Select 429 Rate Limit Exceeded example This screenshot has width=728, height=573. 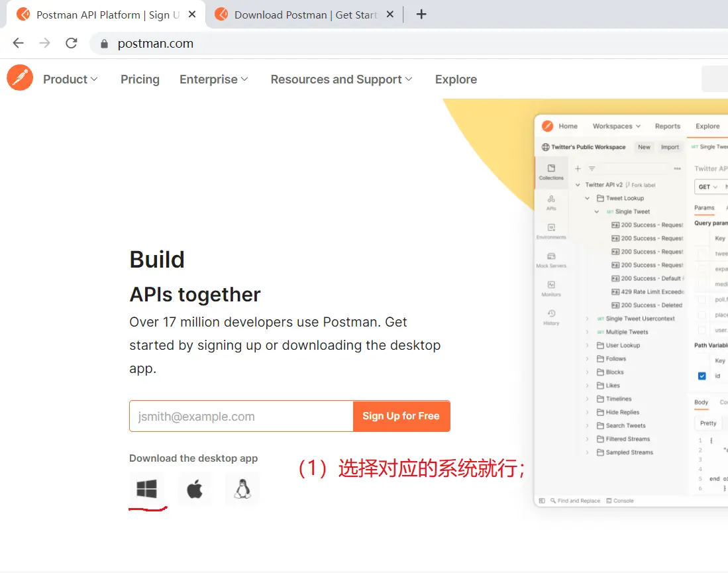click(x=648, y=291)
